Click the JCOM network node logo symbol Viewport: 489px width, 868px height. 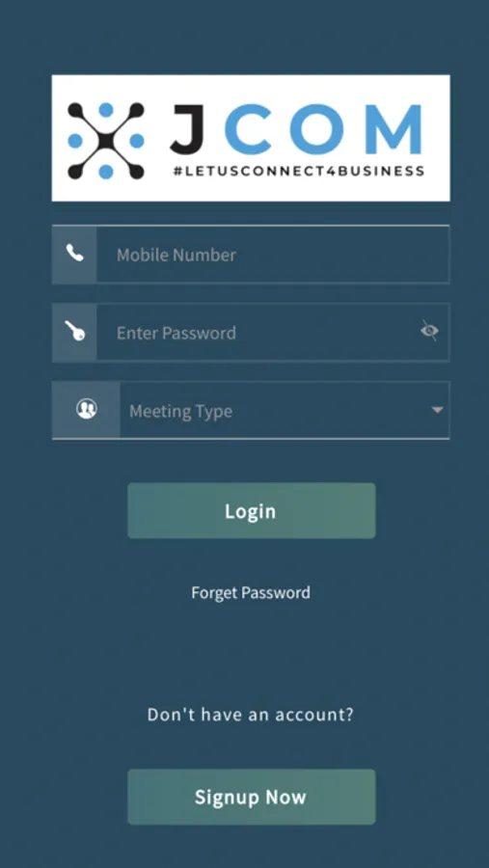coord(106,141)
